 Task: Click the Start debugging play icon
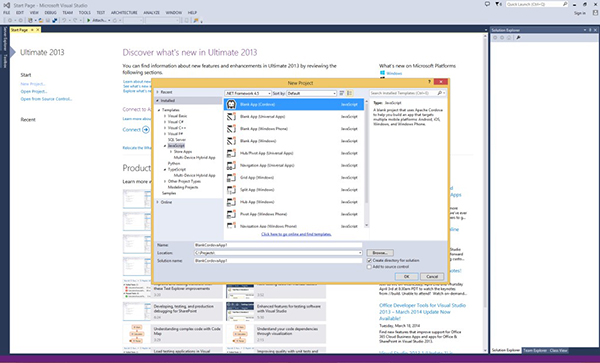88,20
